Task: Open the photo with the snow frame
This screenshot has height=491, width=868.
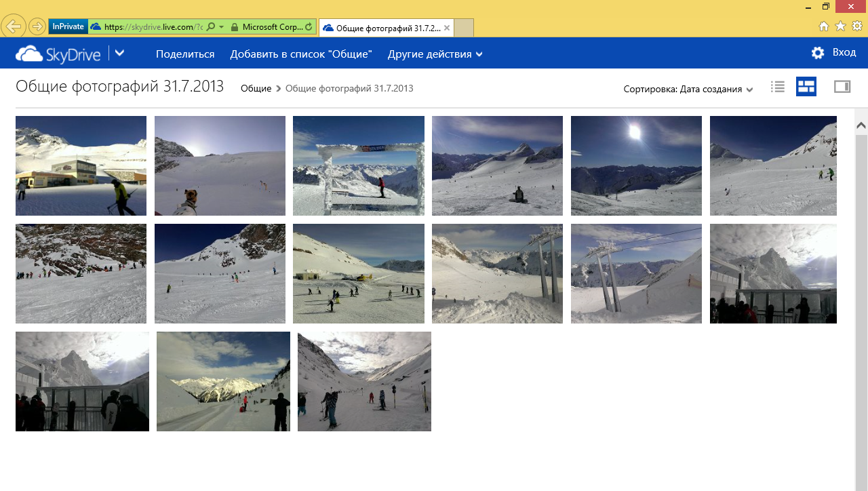Action: pyautogui.click(x=358, y=165)
